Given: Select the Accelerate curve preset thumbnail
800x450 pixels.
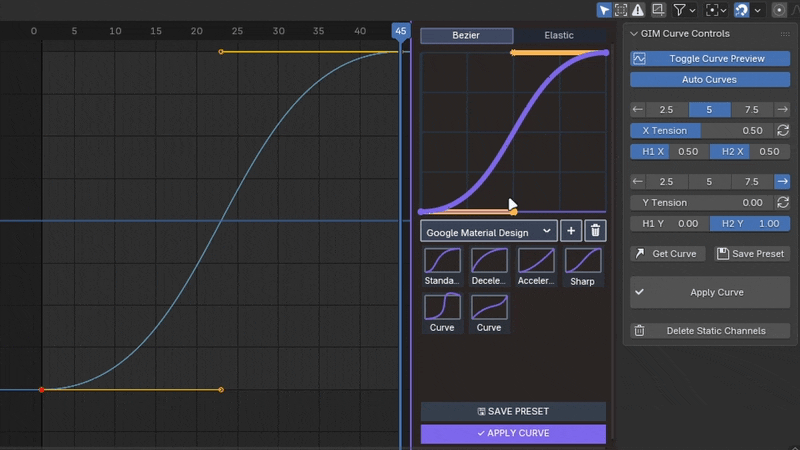Looking at the screenshot, I should point(536,266).
